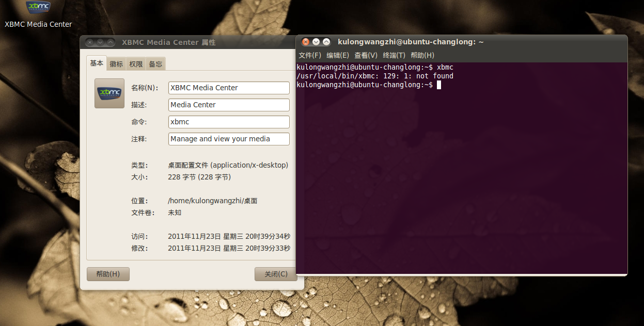Click the terminal prompt with the cursor
This screenshot has height=326, width=644.
[x=369, y=85]
